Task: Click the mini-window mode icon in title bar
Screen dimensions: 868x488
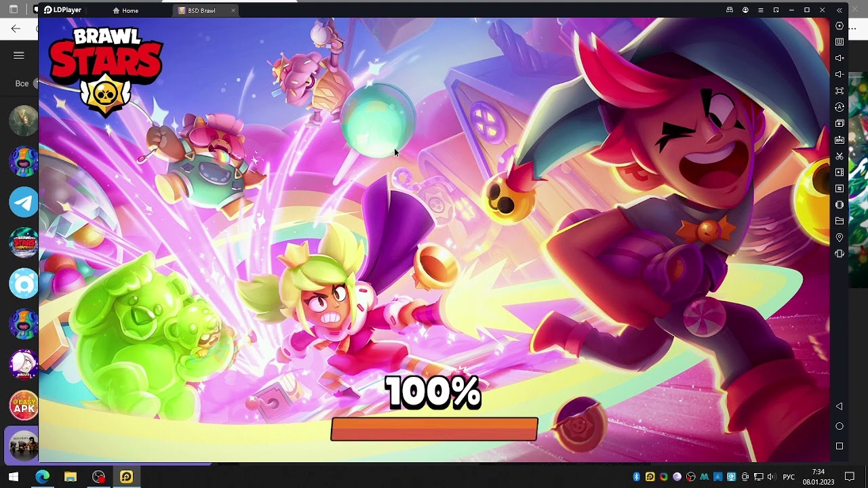Action: click(776, 10)
